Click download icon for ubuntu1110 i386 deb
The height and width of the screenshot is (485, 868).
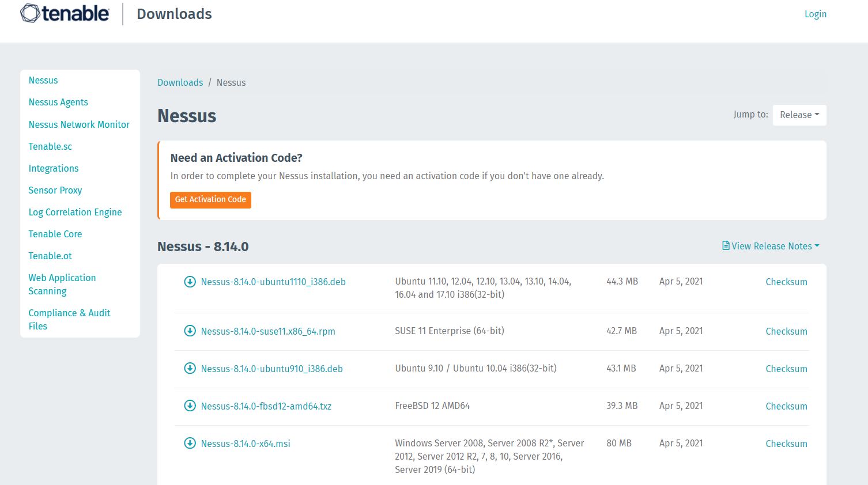click(190, 282)
